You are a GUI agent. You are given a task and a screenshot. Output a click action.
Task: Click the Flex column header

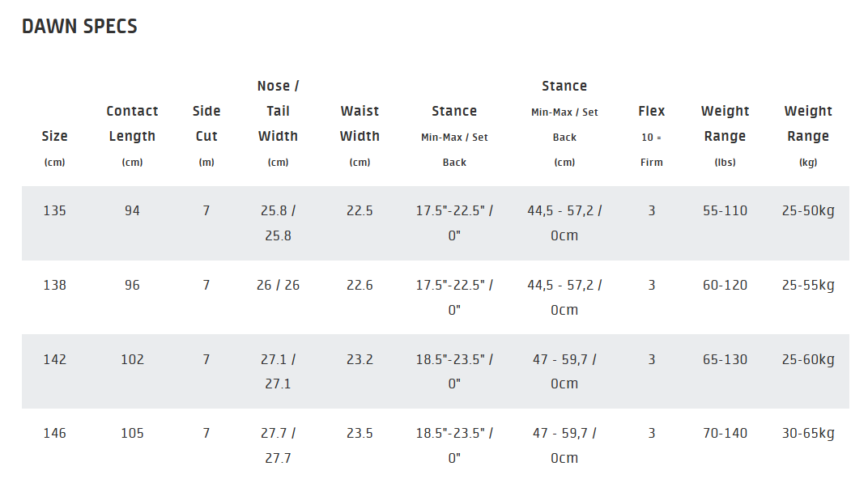(x=651, y=112)
